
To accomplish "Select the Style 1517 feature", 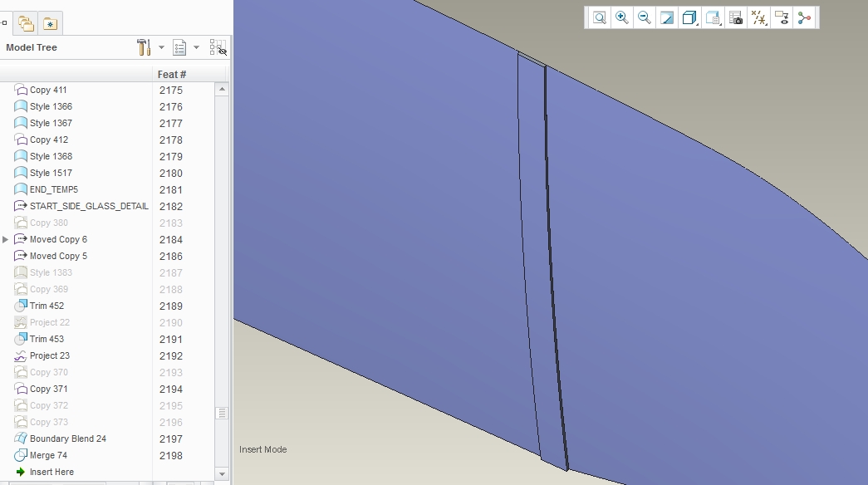I will [x=51, y=173].
